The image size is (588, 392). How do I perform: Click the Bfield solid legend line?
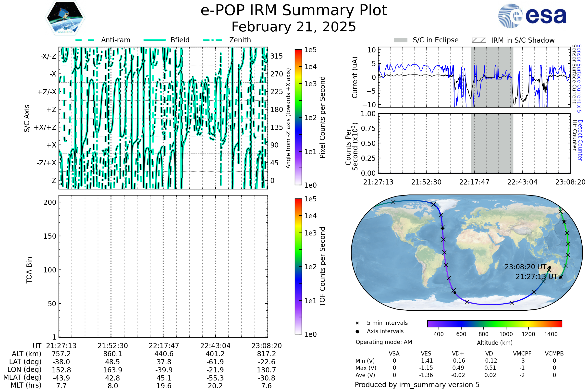[155, 40]
